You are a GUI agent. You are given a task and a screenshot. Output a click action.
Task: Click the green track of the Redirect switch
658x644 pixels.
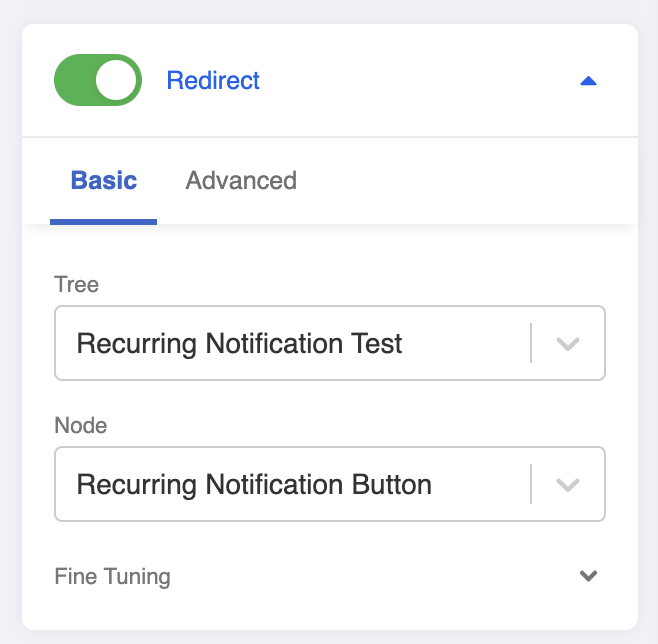pyautogui.click(x=74, y=80)
